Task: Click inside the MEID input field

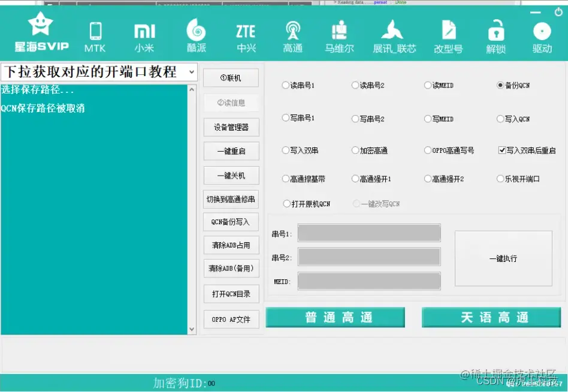Action: [369, 281]
